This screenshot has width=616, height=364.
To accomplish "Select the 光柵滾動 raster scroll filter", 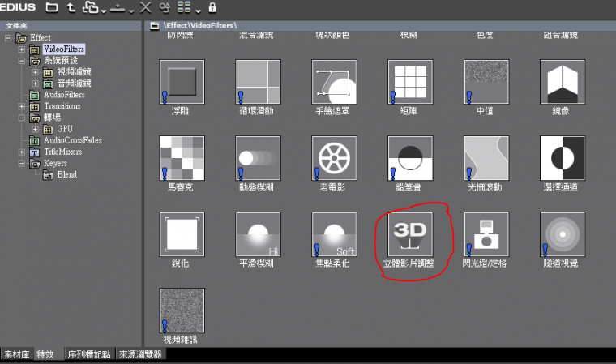I will pos(486,158).
